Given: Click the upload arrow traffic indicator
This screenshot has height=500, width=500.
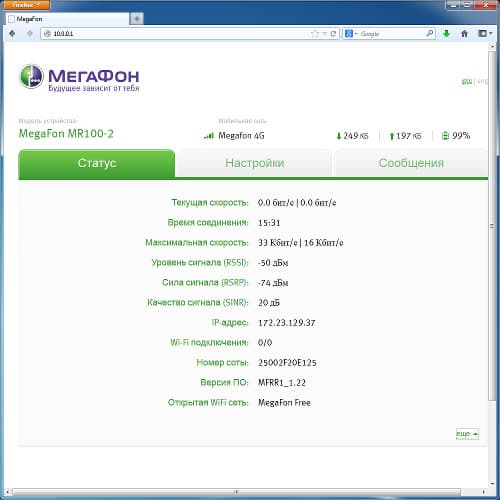Looking at the screenshot, I should [x=392, y=136].
